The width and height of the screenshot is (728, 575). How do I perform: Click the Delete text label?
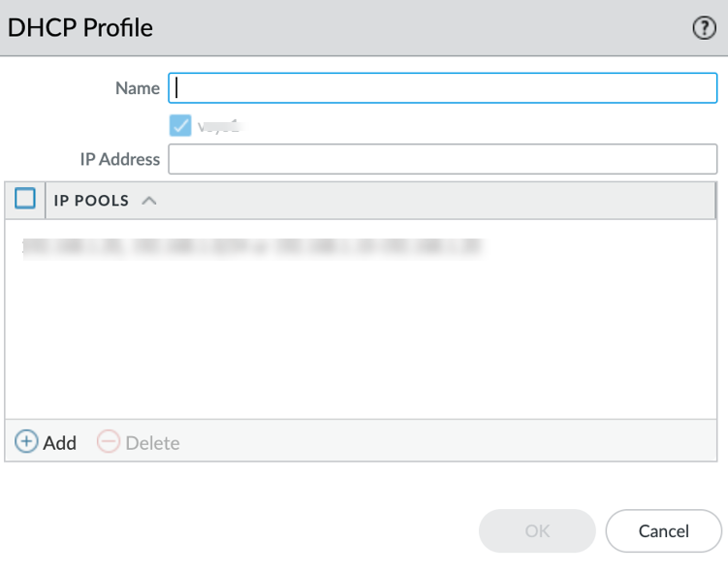pyautogui.click(x=152, y=443)
